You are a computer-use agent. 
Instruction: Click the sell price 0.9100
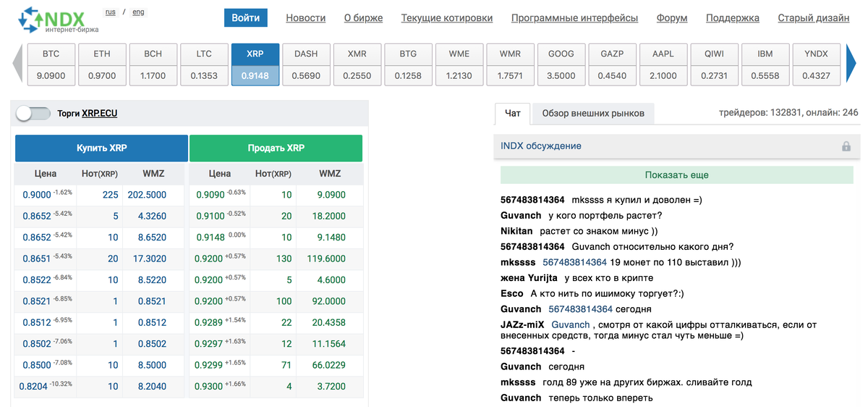(x=209, y=216)
